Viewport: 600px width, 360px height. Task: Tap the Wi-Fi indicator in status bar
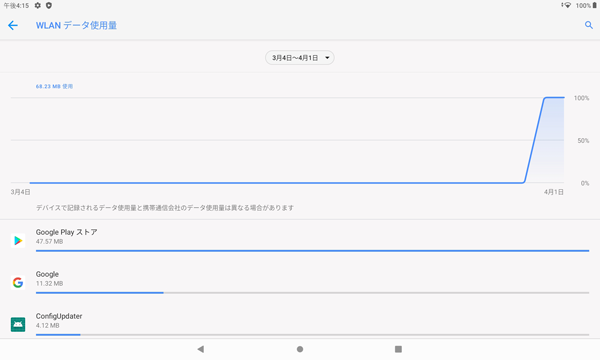coord(567,5)
